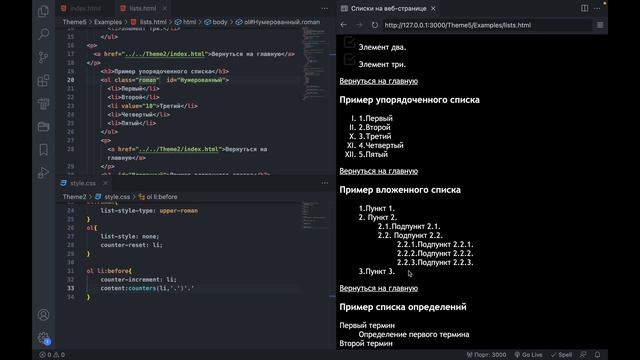The height and width of the screenshot is (360, 640).
Task: Expand Examples breadcrumb folder
Action: click(x=108, y=22)
